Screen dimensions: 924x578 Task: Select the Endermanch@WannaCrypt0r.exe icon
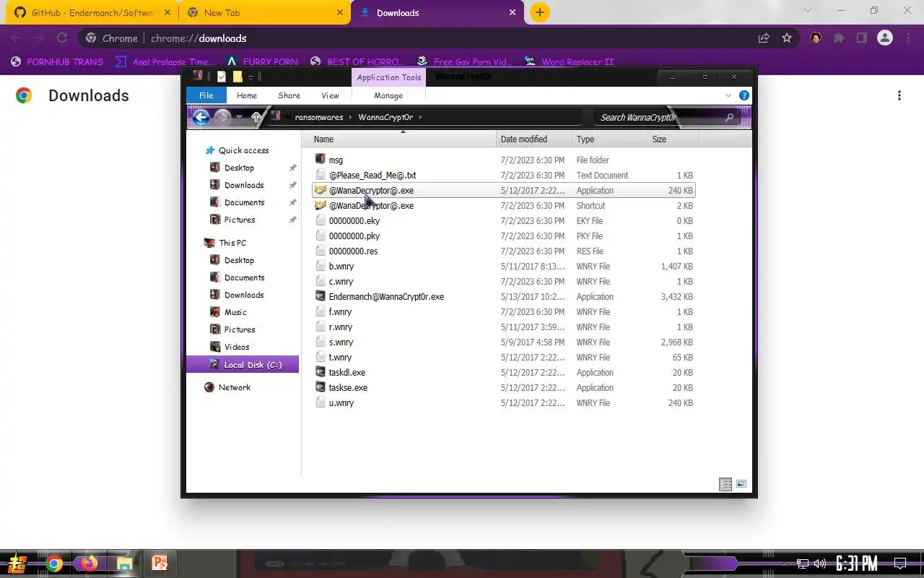tap(321, 296)
